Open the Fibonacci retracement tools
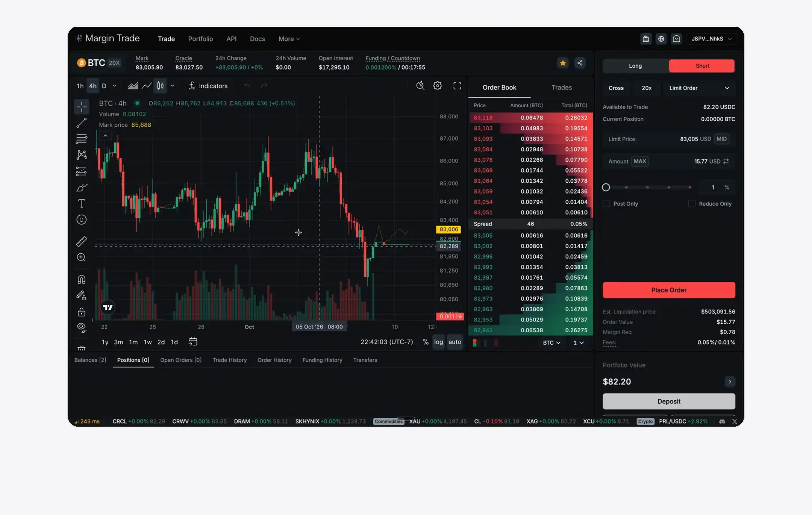 tap(82, 139)
